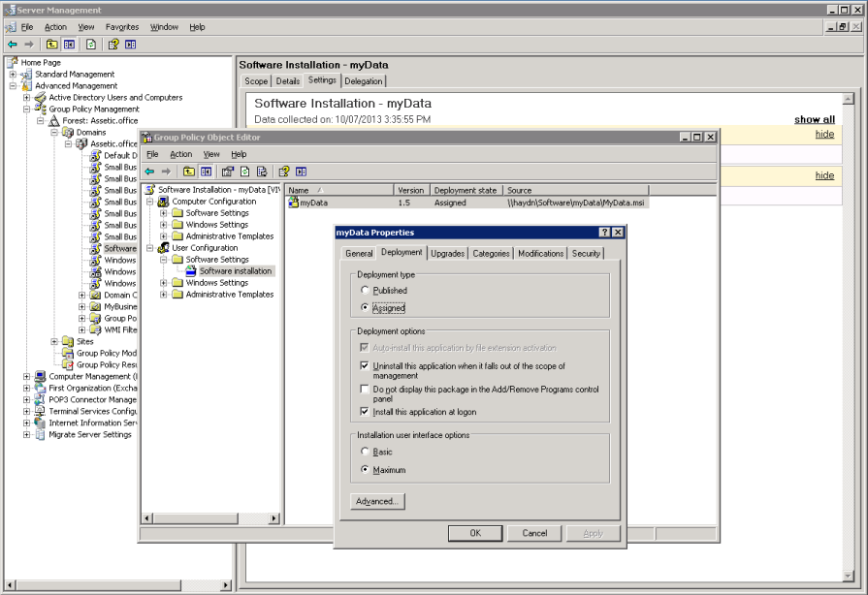Choose Basic installation user interface option
This screenshot has width=868, height=595.
365,453
